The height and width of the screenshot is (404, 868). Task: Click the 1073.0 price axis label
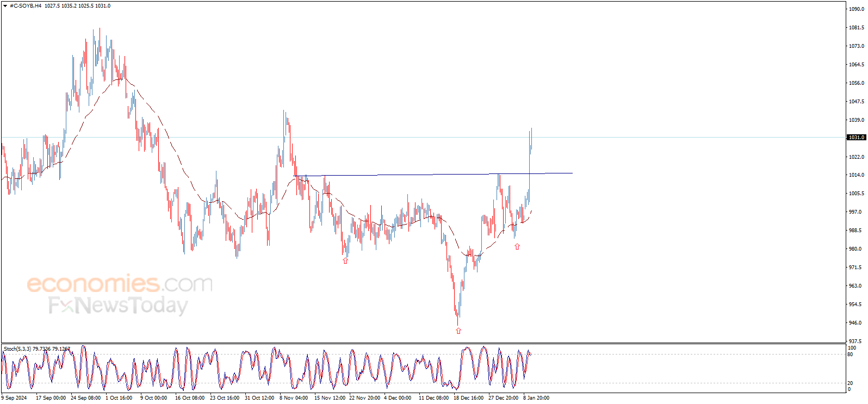pos(857,46)
